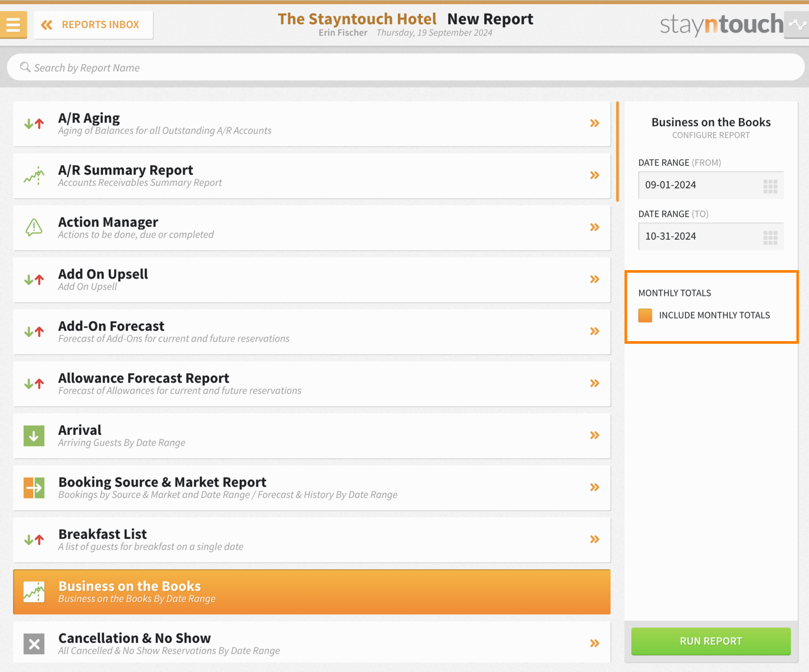Click the Allowance Forecast Report arrows icon
This screenshot has width=809, height=672.
point(34,383)
